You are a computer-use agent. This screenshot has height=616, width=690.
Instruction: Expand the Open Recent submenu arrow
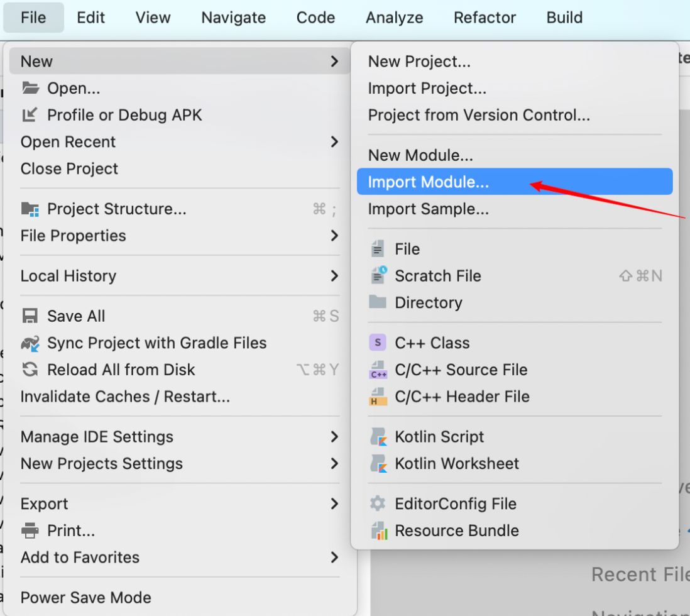(x=334, y=142)
